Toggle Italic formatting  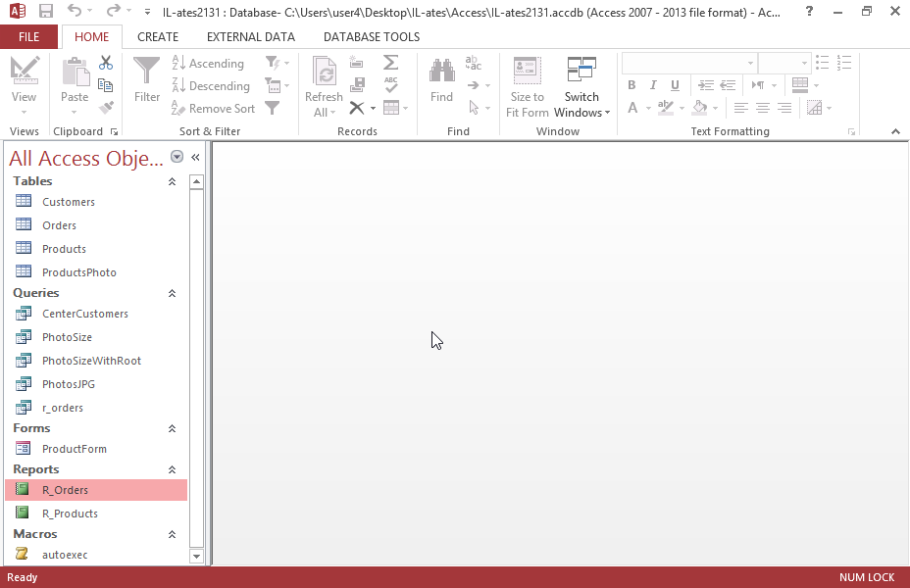pyautogui.click(x=653, y=85)
